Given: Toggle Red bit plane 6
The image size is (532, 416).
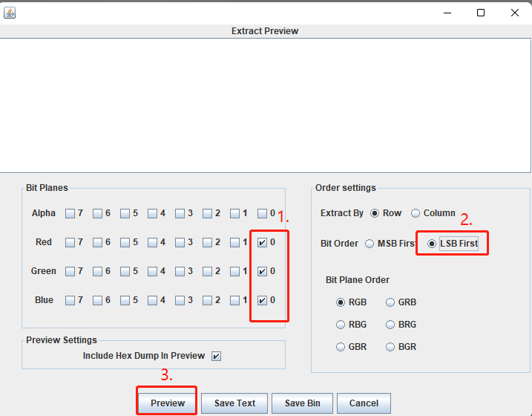Looking at the screenshot, I should 98,242.
